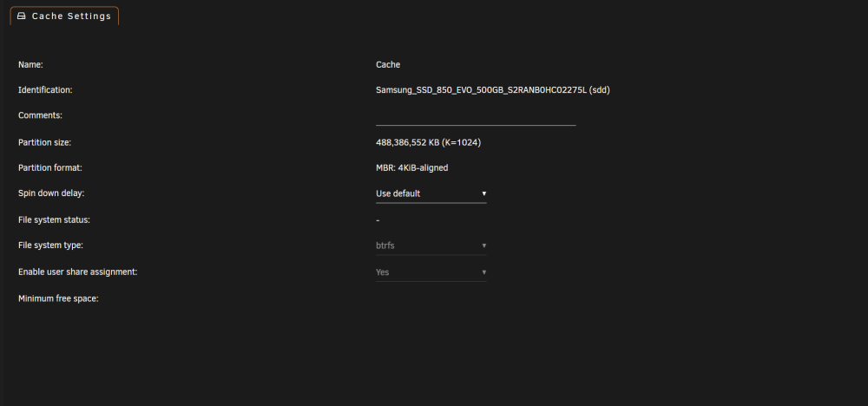The image size is (868, 406).
Task: Click the MBR: 4KiB-aligned value
Action: coord(411,167)
